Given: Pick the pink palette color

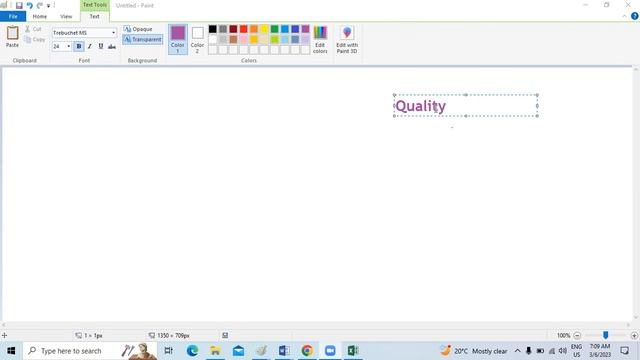Looking at the screenshot, I should click(244, 40).
